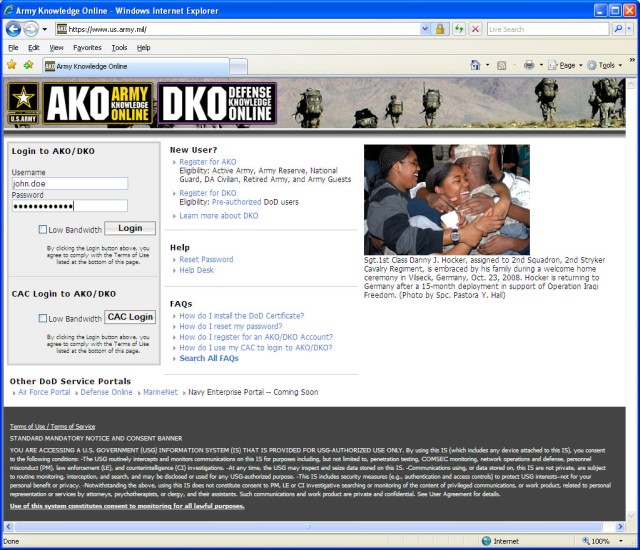Open the File menu

(13, 47)
